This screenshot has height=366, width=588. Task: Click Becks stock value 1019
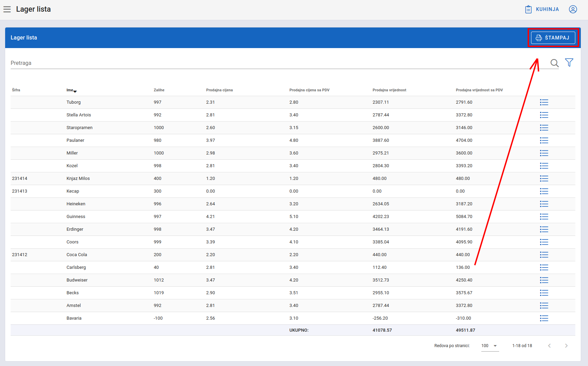[x=159, y=293]
